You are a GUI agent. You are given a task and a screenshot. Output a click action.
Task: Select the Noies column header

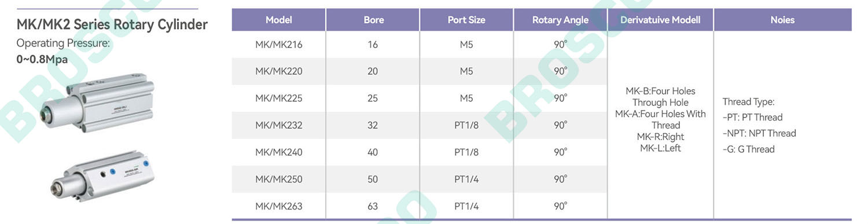782,20
